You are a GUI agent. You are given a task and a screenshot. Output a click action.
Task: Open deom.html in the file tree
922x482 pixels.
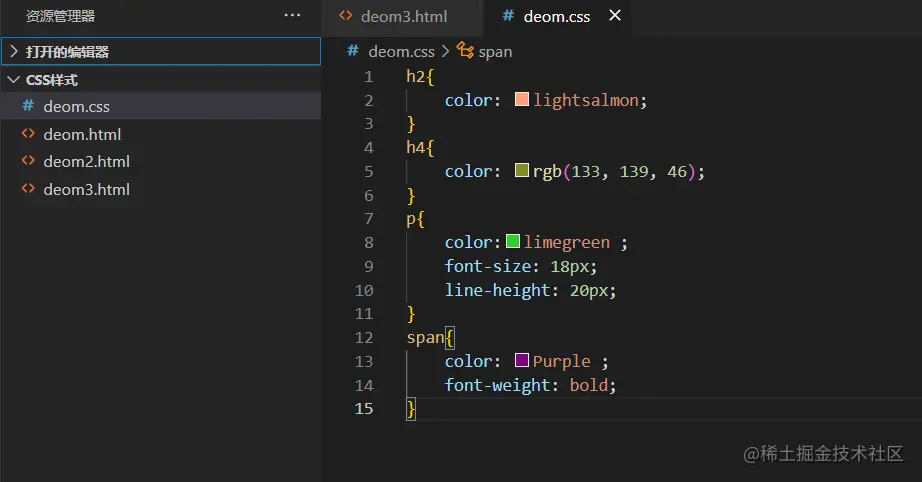tap(161, 134)
